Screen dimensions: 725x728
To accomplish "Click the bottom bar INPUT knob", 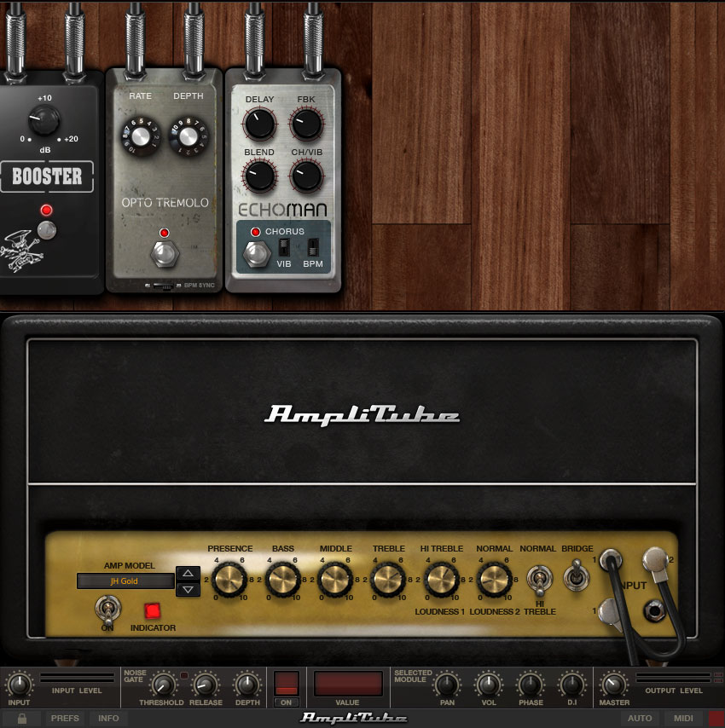I will (x=19, y=685).
